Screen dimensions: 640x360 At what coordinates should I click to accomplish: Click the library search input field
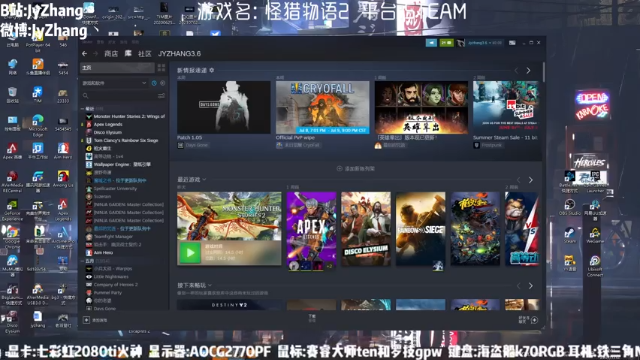[122, 96]
